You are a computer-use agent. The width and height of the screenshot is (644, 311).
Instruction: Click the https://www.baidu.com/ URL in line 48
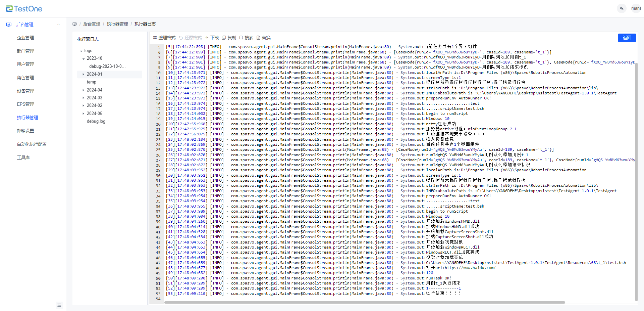click(470, 268)
